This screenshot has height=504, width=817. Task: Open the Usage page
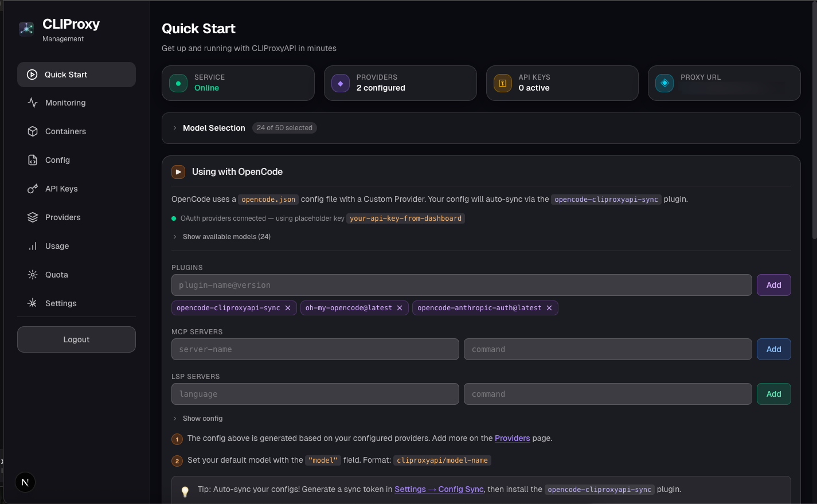[76, 246]
